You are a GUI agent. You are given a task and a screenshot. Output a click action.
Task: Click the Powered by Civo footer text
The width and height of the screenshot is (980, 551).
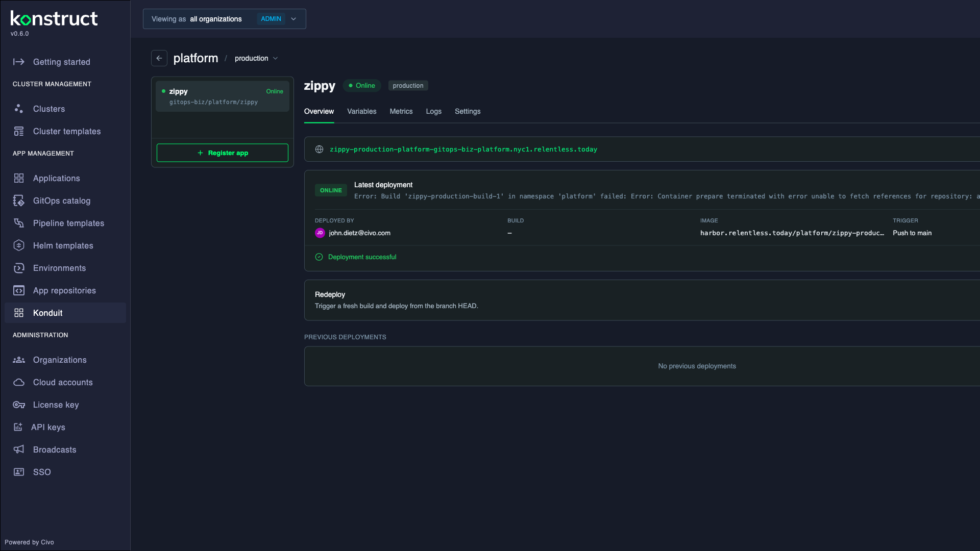coord(29,542)
